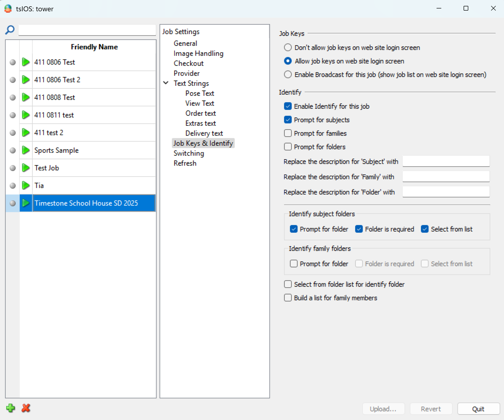The height and width of the screenshot is (420, 504).
Task: Open the Image Handling settings page
Action: pos(198,53)
